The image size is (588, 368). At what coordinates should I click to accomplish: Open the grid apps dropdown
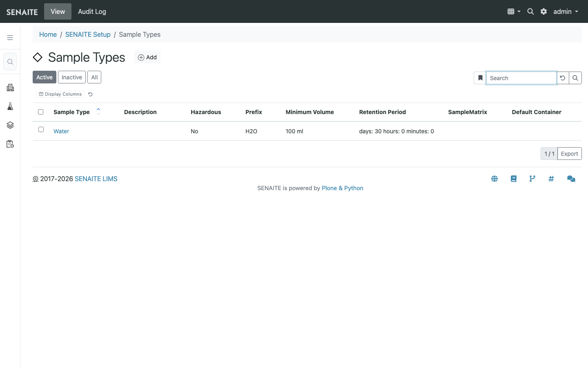coord(514,11)
